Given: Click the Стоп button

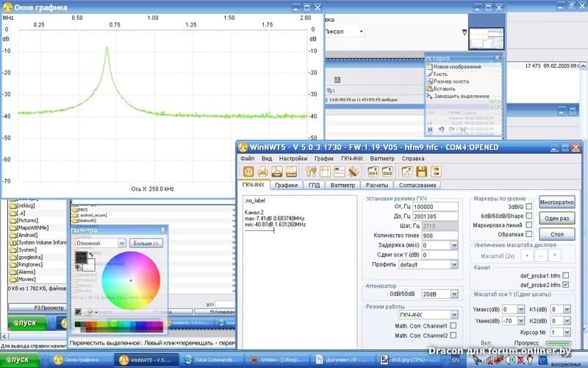Looking at the screenshot, I should point(556,234).
